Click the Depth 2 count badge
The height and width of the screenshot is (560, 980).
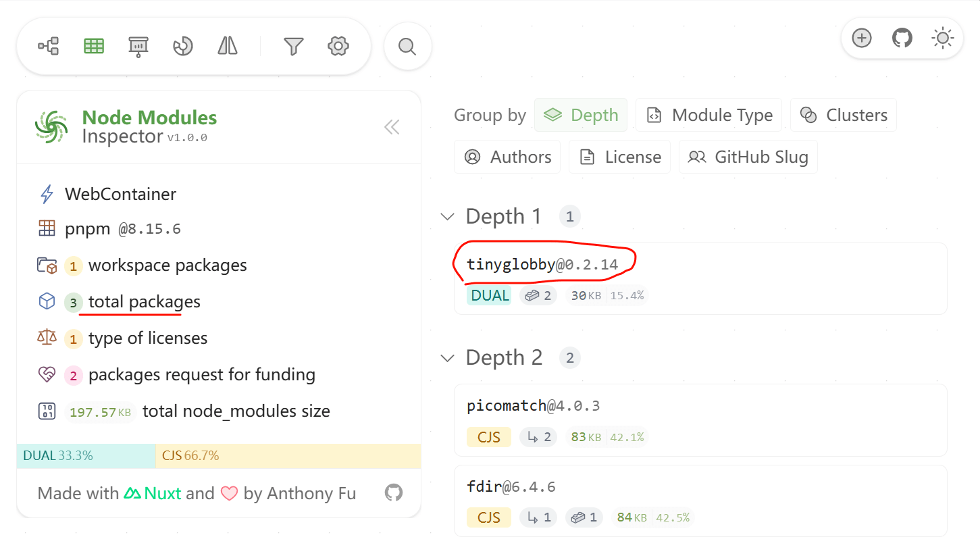click(569, 358)
